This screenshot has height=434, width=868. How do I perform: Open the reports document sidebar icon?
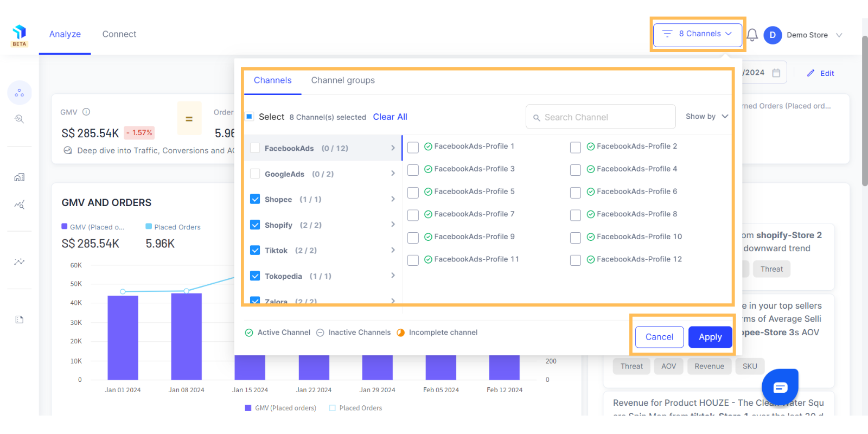point(20,320)
